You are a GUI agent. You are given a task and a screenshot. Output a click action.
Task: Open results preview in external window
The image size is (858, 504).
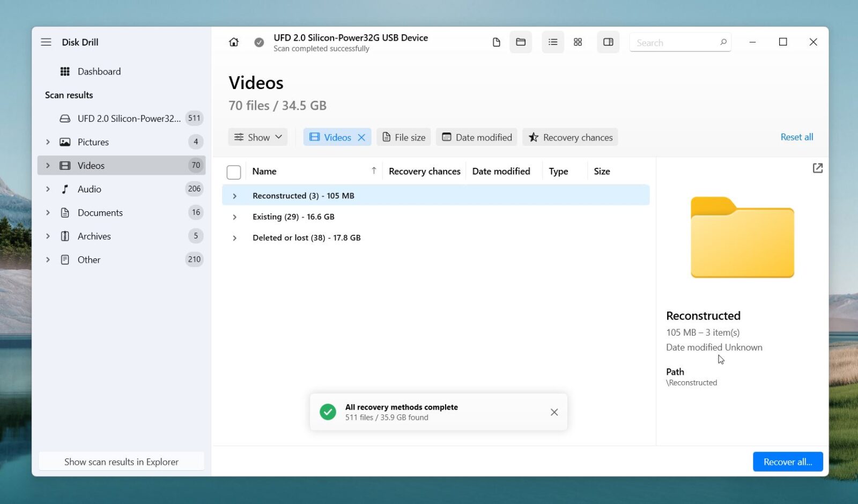click(x=817, y=168)
